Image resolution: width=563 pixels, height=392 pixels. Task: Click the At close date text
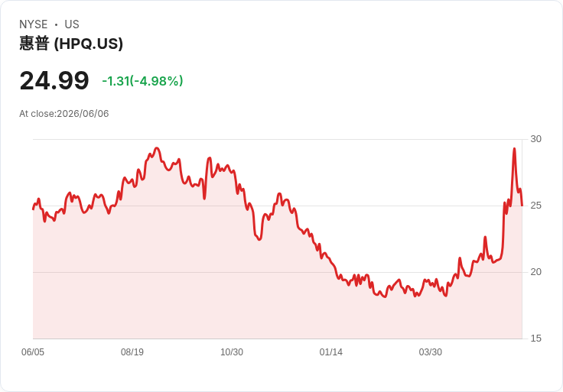[64, 114]
